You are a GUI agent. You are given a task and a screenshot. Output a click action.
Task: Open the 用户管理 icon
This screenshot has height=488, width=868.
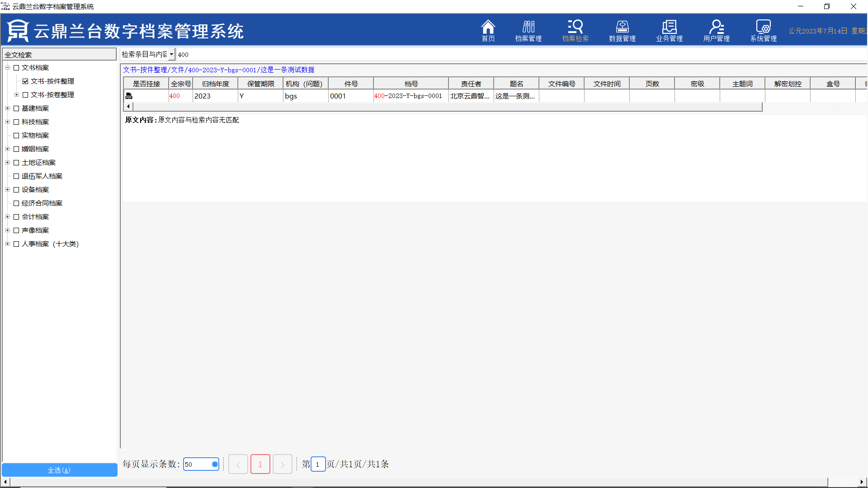tap(716, 31)
